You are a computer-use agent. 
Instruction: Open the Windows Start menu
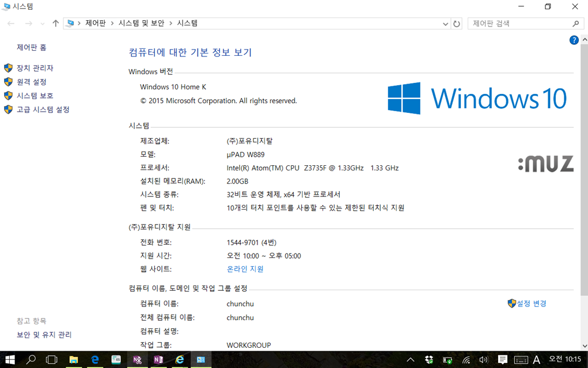click(10, 360)
